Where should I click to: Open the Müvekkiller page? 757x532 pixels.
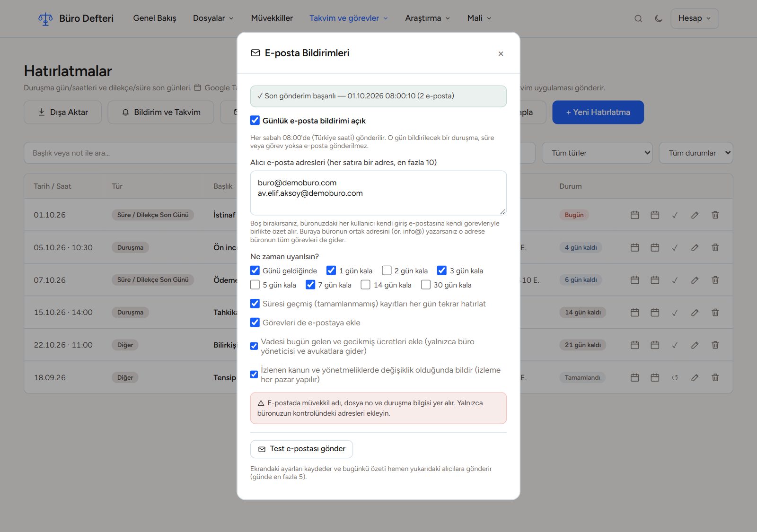click(272, 18)
